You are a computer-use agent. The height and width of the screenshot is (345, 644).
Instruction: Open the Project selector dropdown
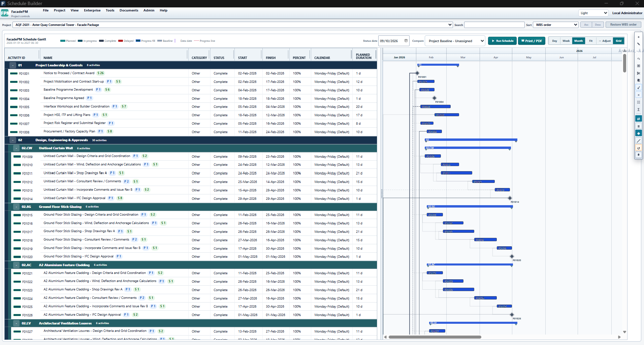[232, 25]
